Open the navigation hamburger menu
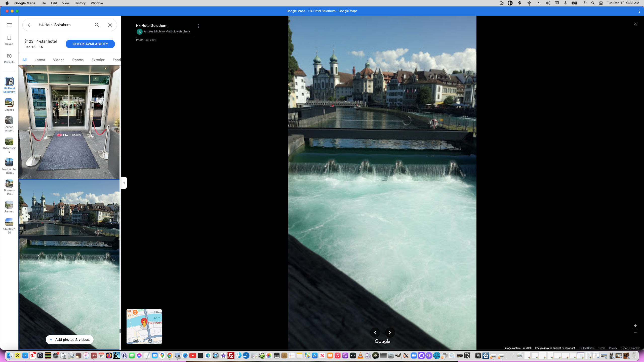This screenshot has height=362, width=644. pyautogui.click(x=9, y=25)
